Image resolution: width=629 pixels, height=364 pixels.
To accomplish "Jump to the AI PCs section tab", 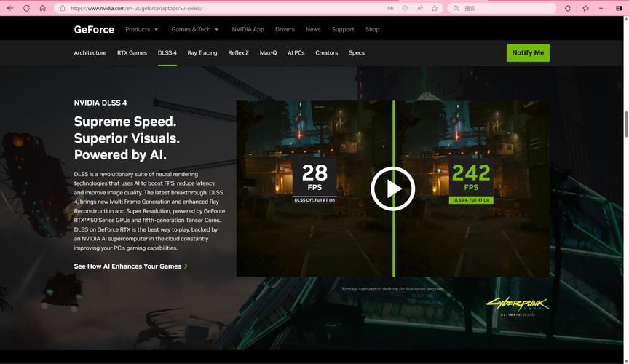I will pyautogui.click(x=296, y=52).
